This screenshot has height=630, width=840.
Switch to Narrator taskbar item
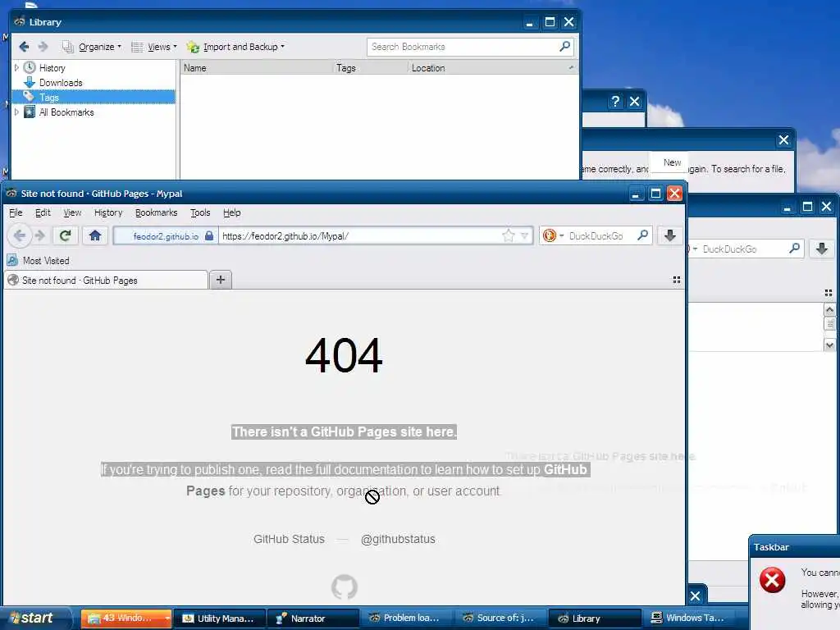(x=313, y=619)
